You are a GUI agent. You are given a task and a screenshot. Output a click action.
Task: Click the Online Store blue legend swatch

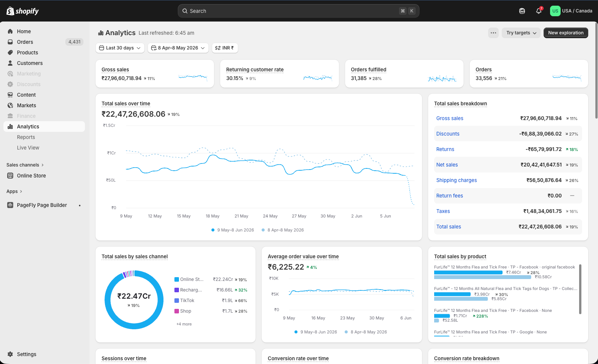coord(177,279)
